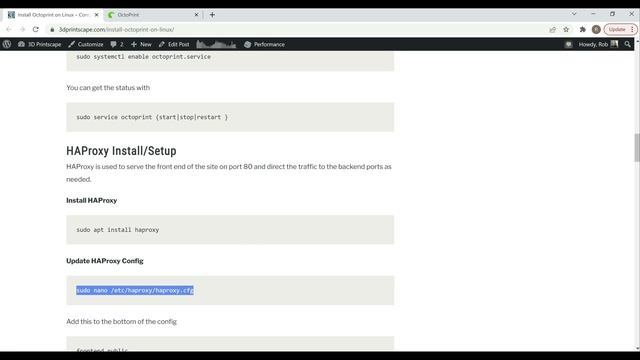Go forward to next page
This screenshot has height=360, width=640.
point(22,29)
